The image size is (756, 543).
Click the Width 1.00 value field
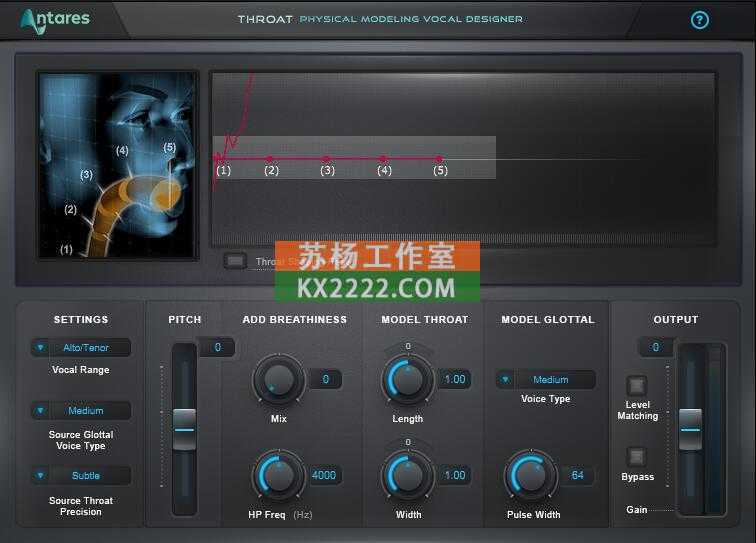455,475
